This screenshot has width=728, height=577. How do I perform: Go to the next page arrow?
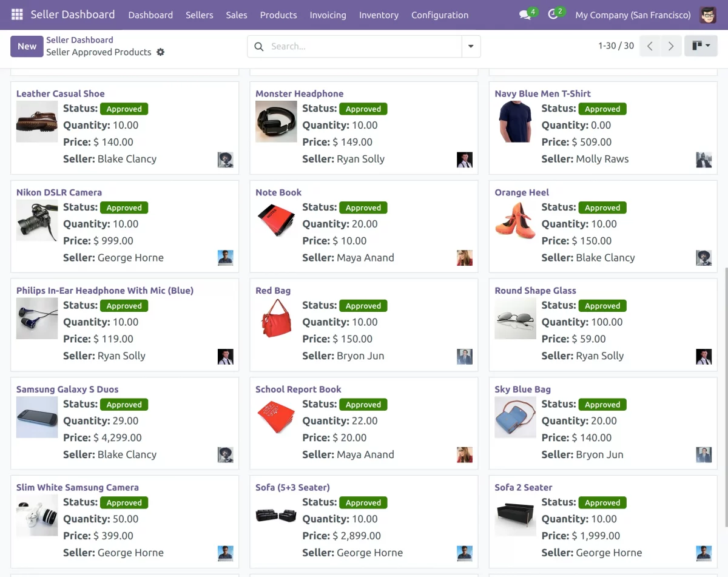point(670,46)
